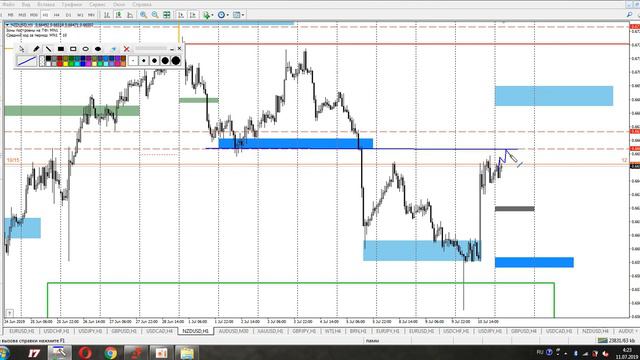
Task: Zoom out the chart with magnifier minus
Action: (155, 15)
